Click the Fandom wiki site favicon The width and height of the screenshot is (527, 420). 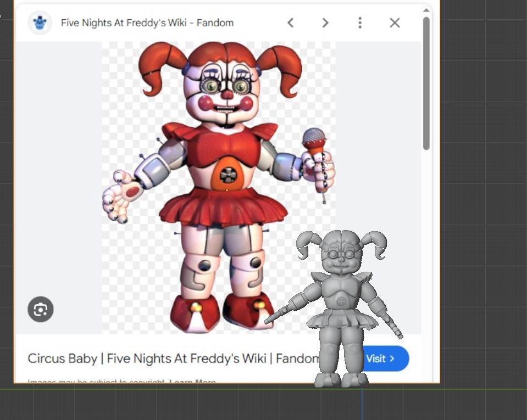[40, 23]
